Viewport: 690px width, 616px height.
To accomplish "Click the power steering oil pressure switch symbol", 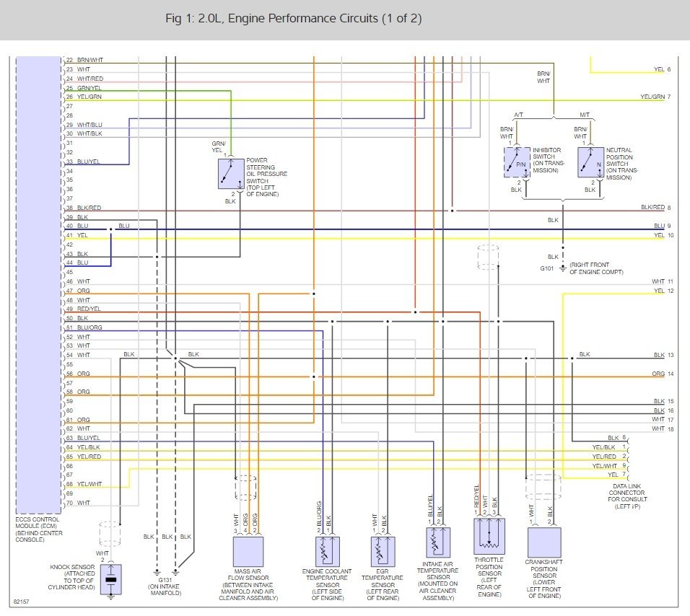I will click(x=231, y=174).
